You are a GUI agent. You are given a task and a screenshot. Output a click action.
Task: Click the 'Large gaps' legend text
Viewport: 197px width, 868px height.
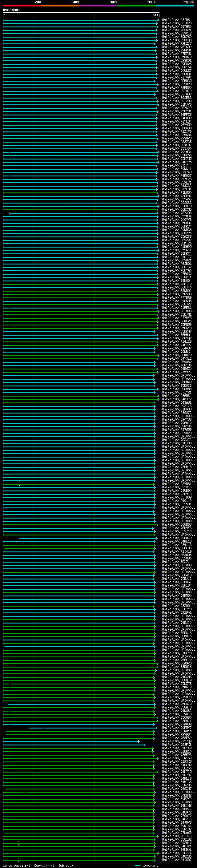[13, 865]
